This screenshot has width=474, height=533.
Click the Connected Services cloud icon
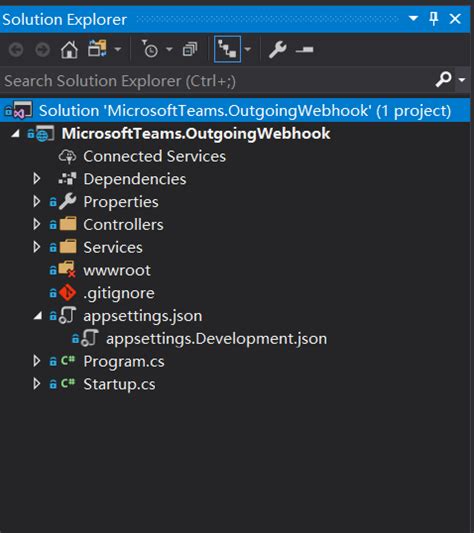click(x=67, y=156)
